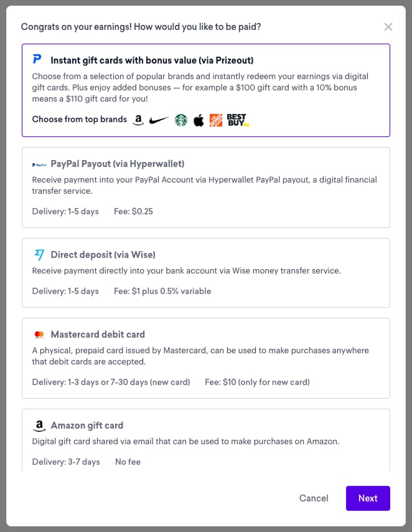This screenshot has width=412, height=532.
Task: Click the Prizeout "P" icon
Action: (x=37, y=59)
